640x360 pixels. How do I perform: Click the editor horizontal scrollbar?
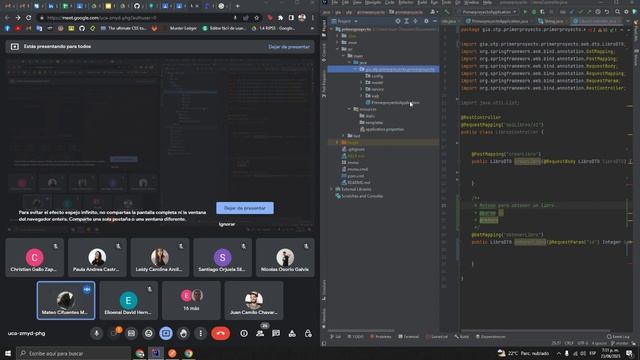coord(535,331)
